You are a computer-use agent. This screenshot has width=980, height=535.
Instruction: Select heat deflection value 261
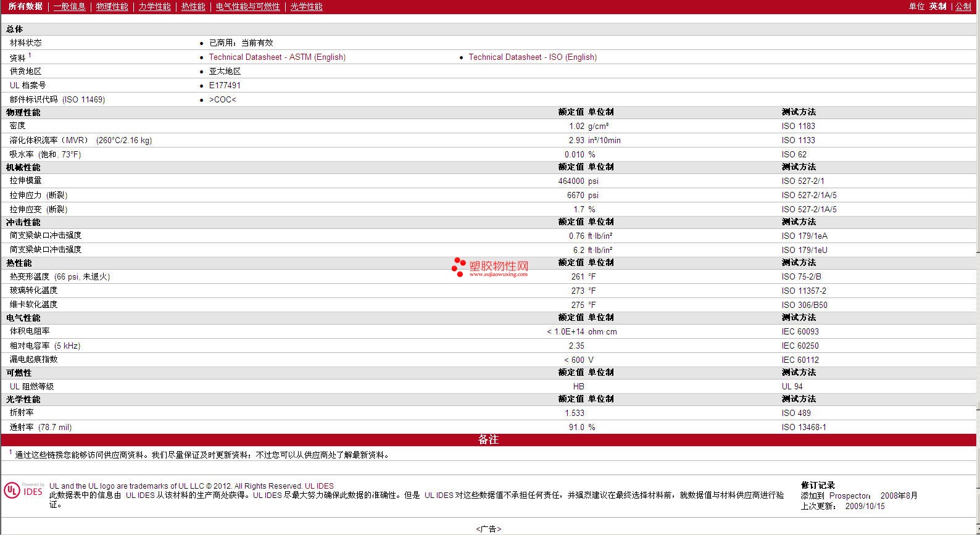pos(578,276)
